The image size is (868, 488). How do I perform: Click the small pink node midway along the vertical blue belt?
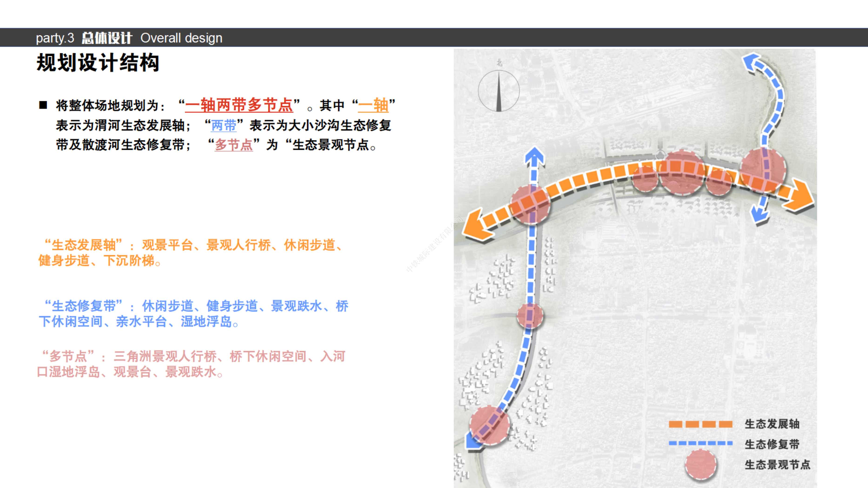click(530, 316)
